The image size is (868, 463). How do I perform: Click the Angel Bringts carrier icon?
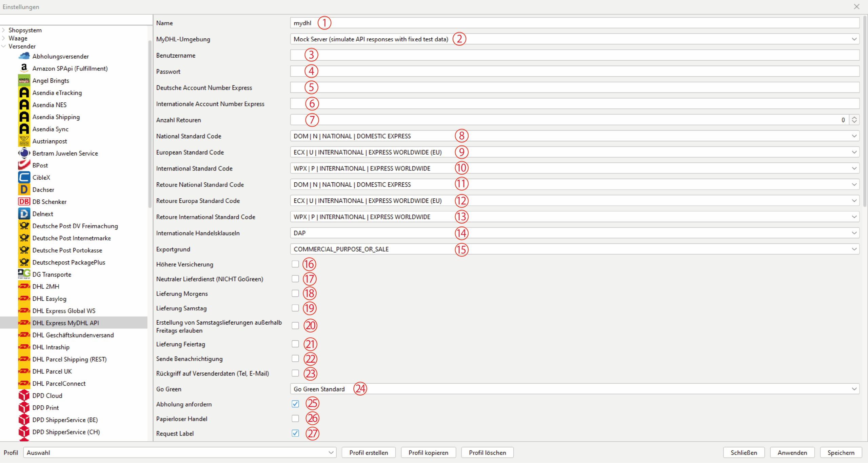(24, 80)
